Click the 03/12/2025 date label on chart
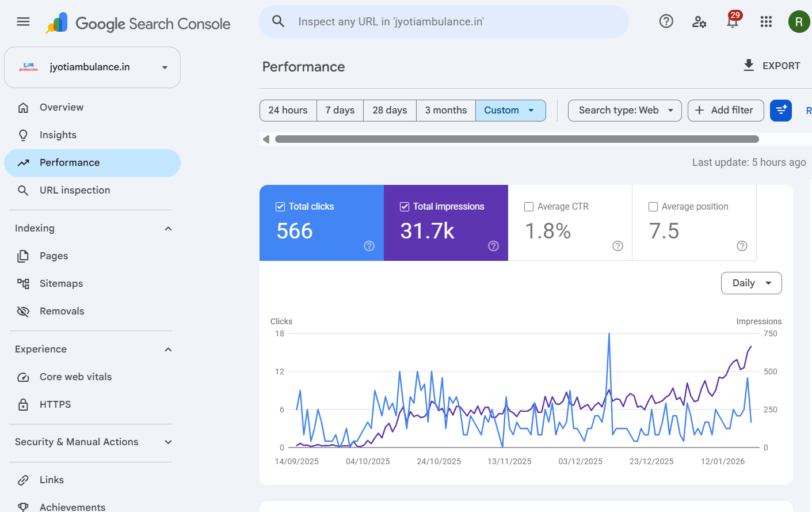 (x=580, y=462)
